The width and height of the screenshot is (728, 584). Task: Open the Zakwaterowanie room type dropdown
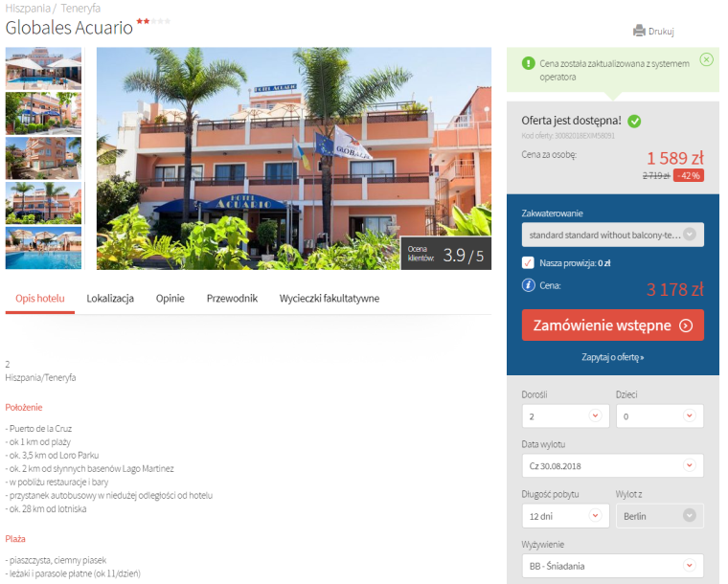[x=612, y=235]
